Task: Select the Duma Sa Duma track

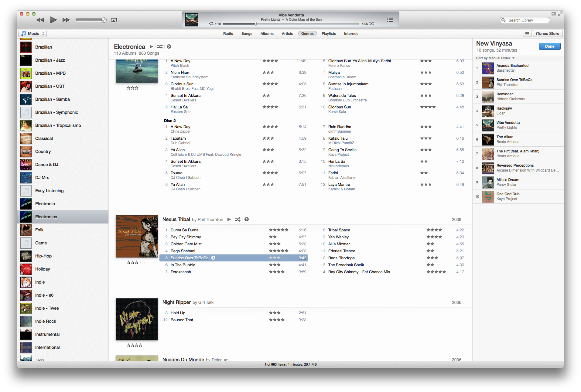Action: [234, 230]
